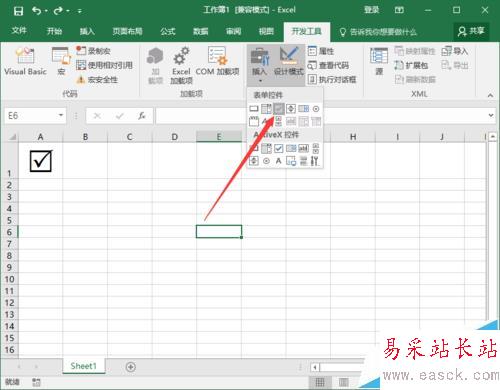Click 执行对话框 run dialog
Screen dimensions: 500x390
coord(332,80)
